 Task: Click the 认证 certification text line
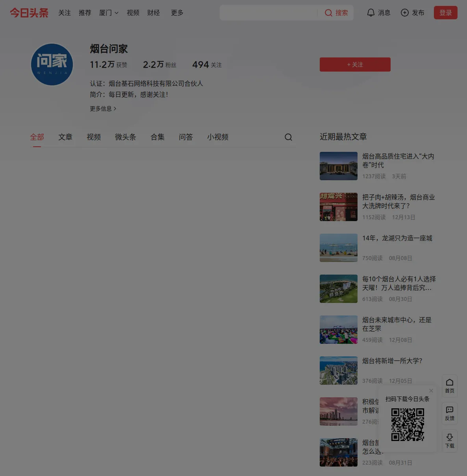pos(146,83)
